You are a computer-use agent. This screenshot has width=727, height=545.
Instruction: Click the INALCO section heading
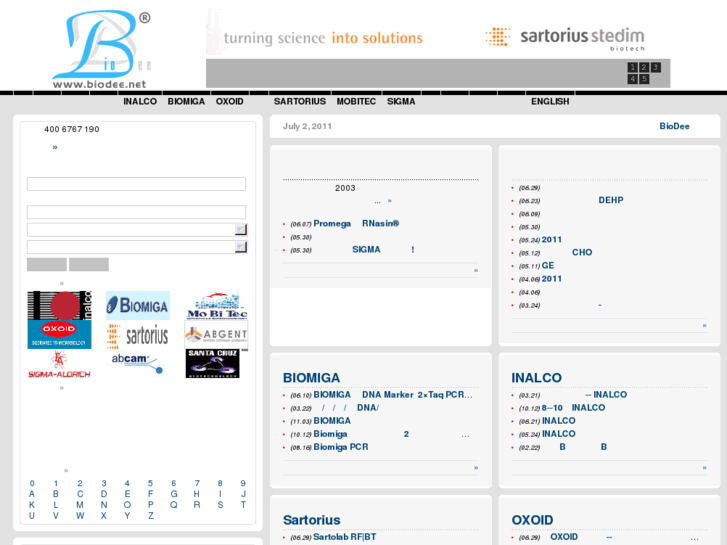536,378
